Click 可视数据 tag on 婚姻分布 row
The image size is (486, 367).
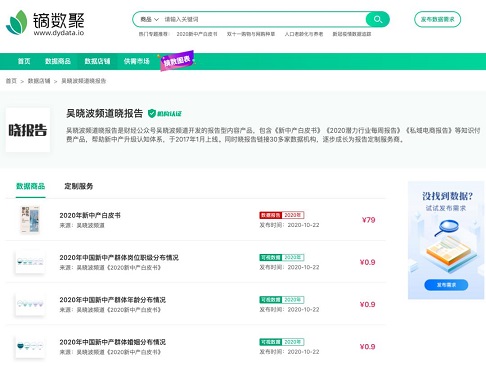(x=270, y=342)
